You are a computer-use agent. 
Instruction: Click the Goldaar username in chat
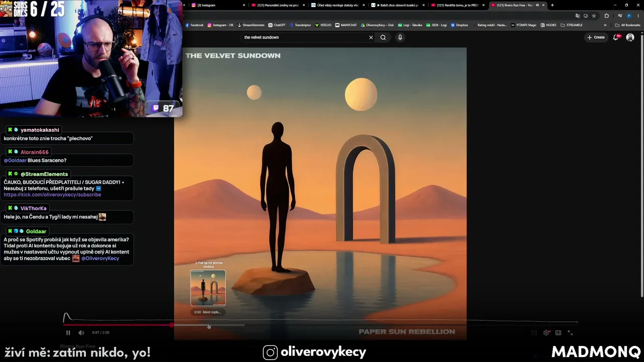point(36,231)
